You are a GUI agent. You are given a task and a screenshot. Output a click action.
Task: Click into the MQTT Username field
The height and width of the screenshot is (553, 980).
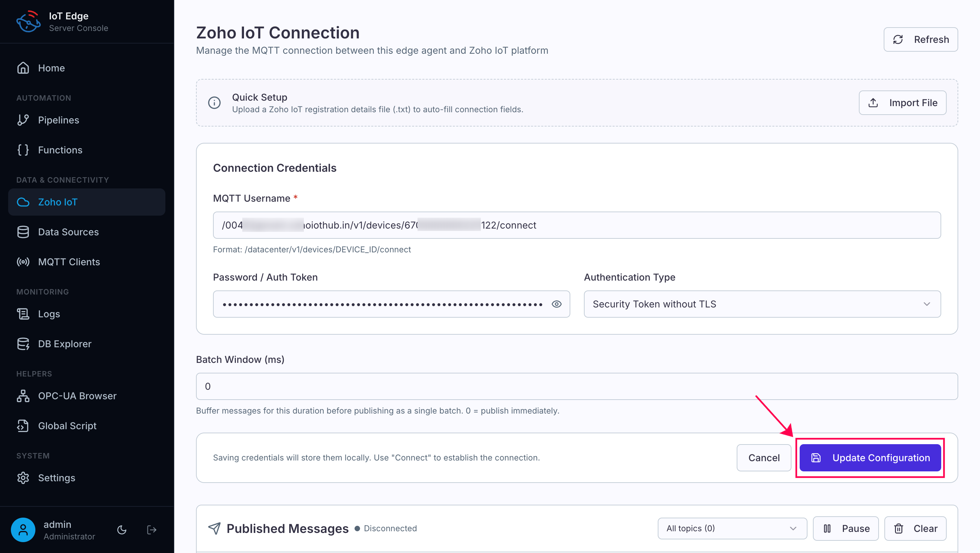coord(577,225)
